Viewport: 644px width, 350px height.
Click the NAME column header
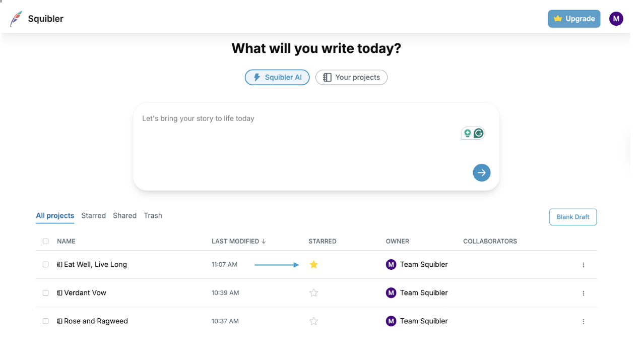click(x=66, y=241)
